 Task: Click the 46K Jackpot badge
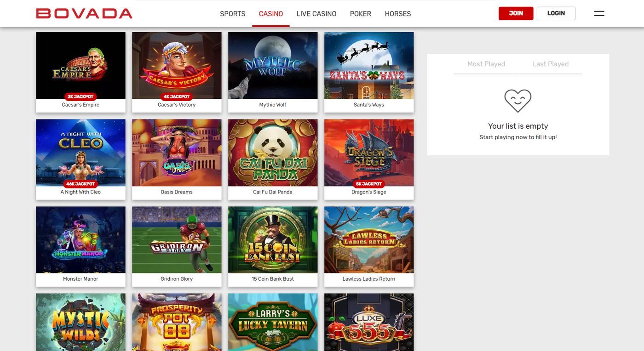(x=80, y=184)
